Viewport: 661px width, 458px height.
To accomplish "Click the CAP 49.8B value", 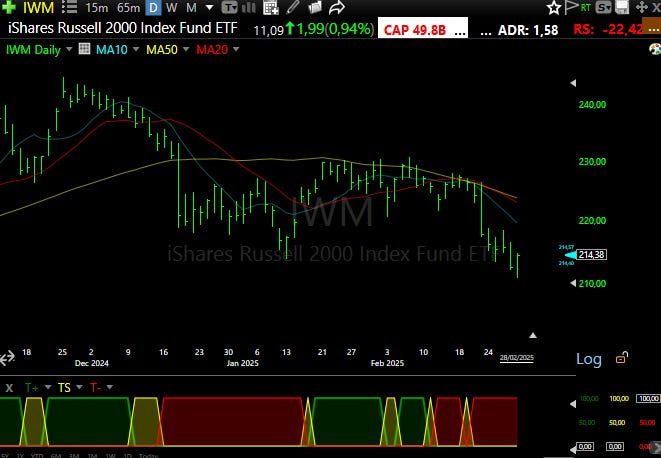I will point(415,30).
